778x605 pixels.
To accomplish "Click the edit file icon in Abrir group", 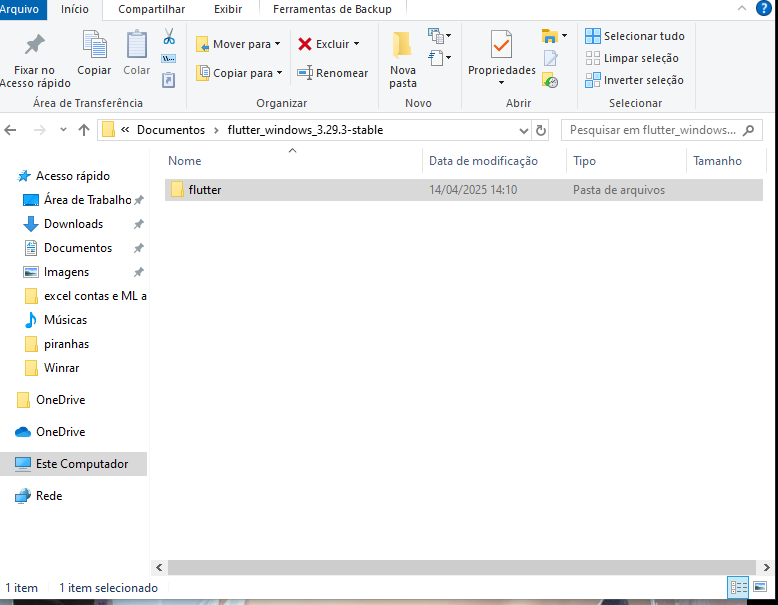I will (x=550, y=58).
